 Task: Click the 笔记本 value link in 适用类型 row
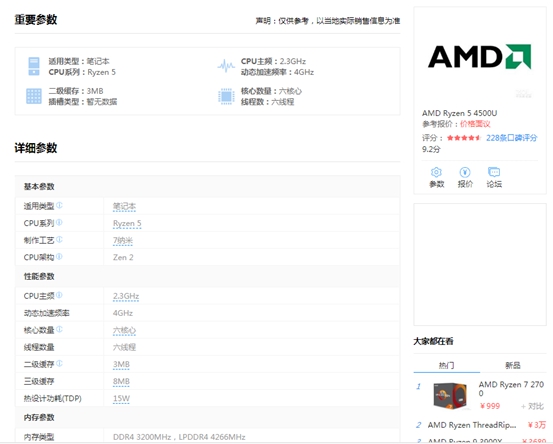(x=124, y=206)
